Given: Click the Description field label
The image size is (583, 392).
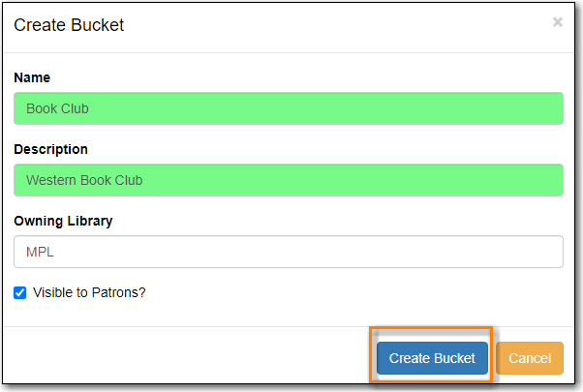Looking at the screenshot, I should pyautogui.click(x=51, y=149).
